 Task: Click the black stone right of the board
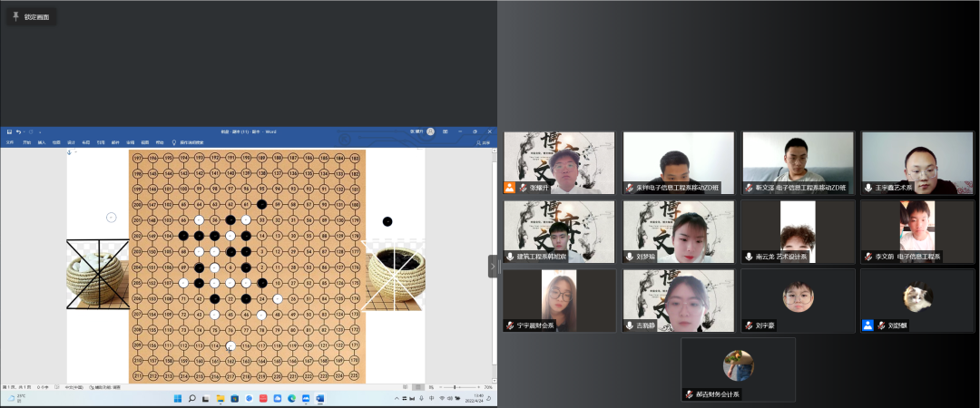[x=387, y=221]
